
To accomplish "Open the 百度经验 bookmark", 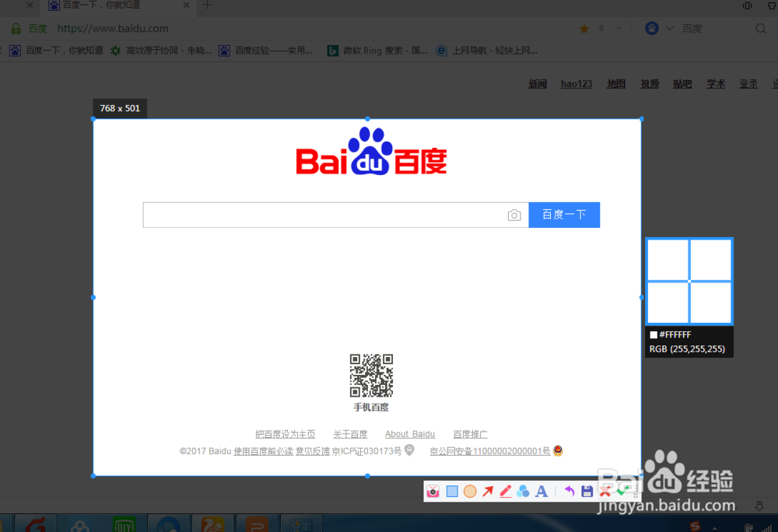I will [x=266, y=51].
